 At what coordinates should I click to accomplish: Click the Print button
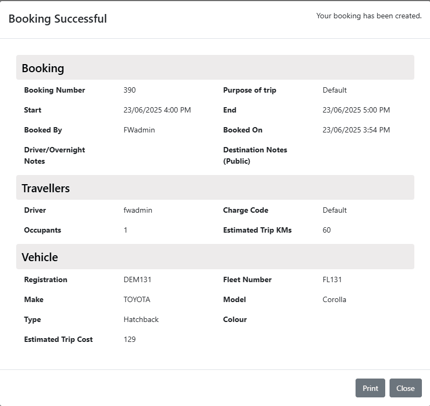click(x=370, y=388)
